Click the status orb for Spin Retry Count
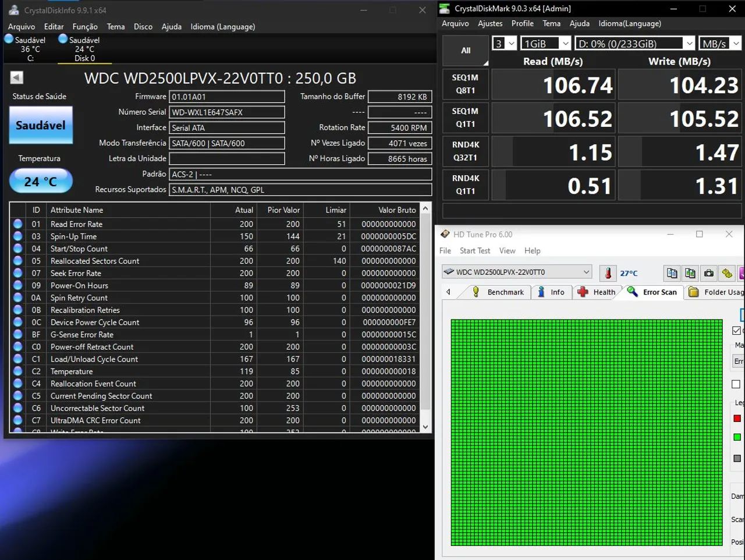The image size is (745, 560). [x=18, y=297]
